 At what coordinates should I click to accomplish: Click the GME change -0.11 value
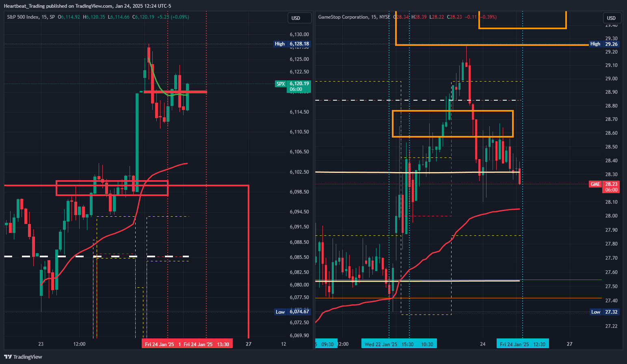pos(471,17)
